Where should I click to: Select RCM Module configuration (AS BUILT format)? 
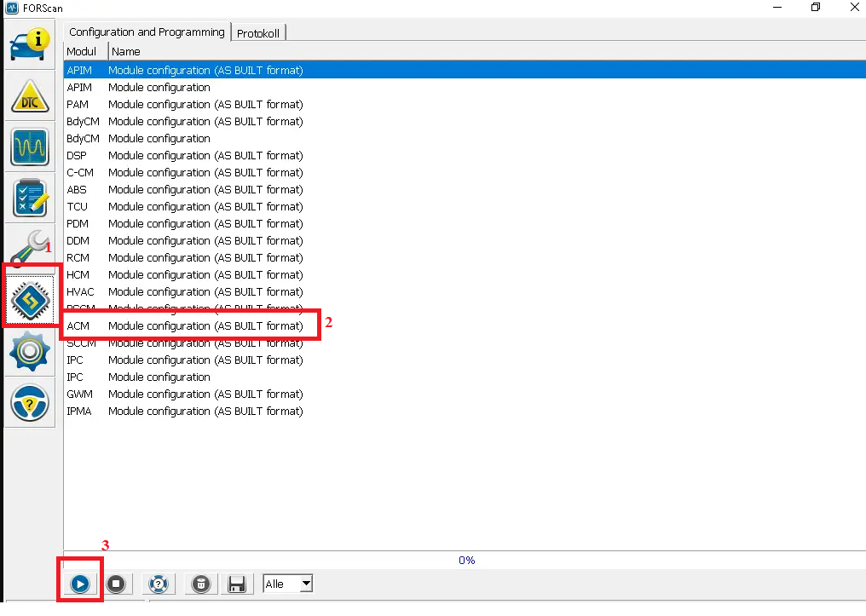pyautogui.click(x=465, y=258)
